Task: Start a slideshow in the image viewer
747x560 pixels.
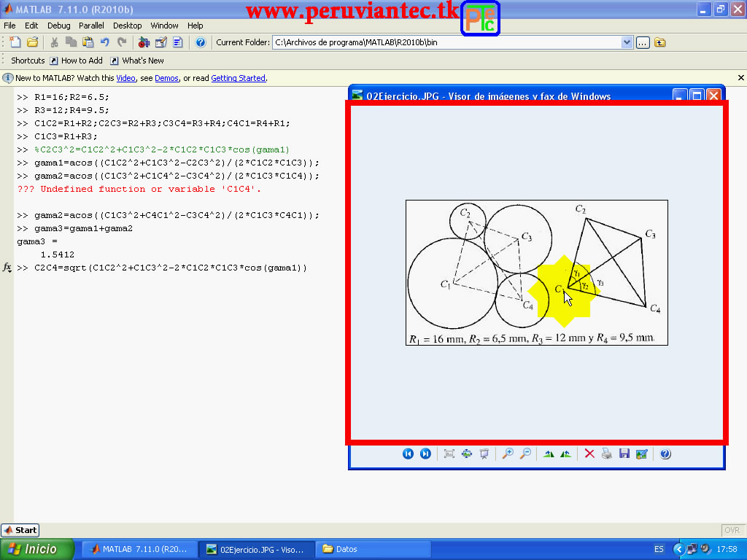Action: point(484,454)
